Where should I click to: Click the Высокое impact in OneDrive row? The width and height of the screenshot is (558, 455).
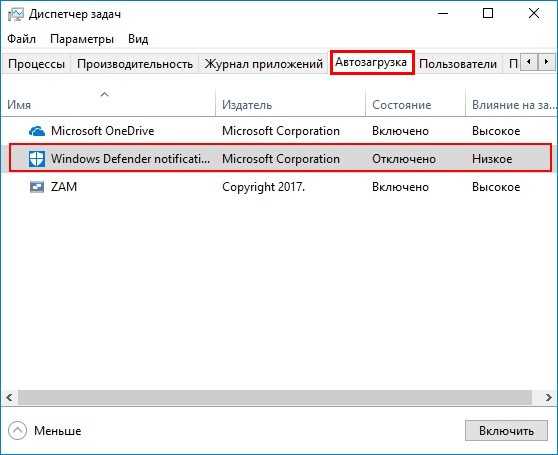click(x=496, y=131)
